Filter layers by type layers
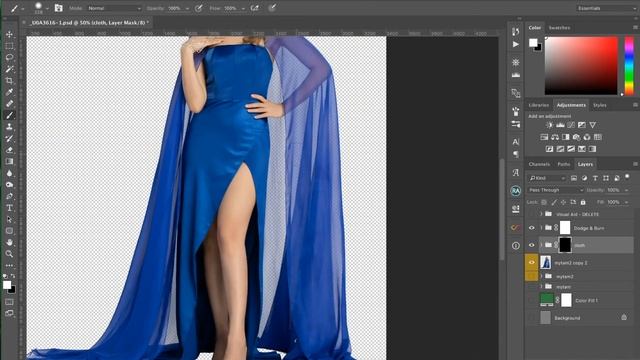Image resolution: width=640 pixels, height=360 pixels. 595,178
